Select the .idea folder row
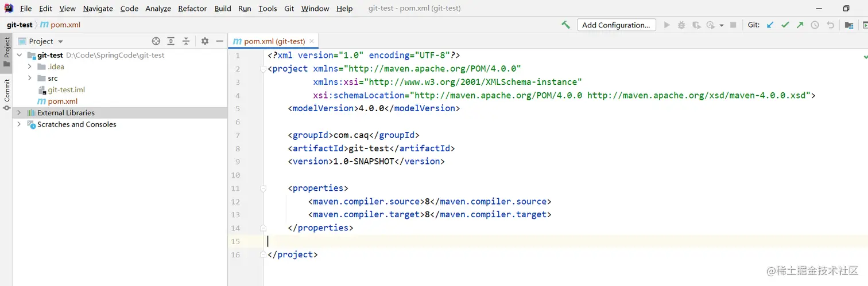The height and width of the screenshot is (286, 868). coord(120,67)
